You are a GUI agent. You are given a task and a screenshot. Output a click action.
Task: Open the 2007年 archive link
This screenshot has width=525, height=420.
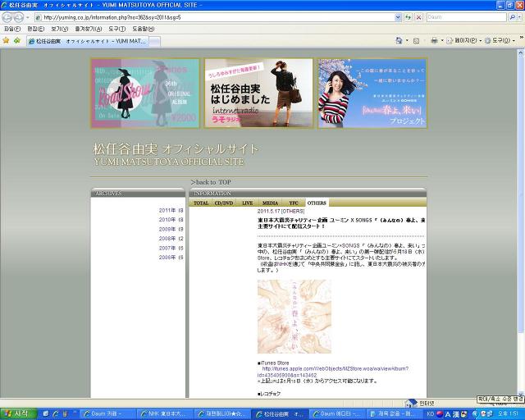[x=171, y=248]
